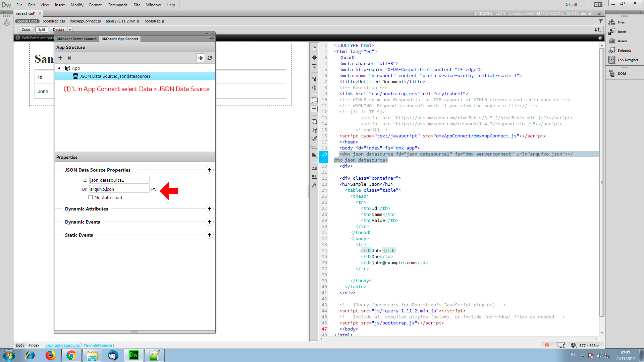Click the folder browse icon next to Url

pos(154,189)
